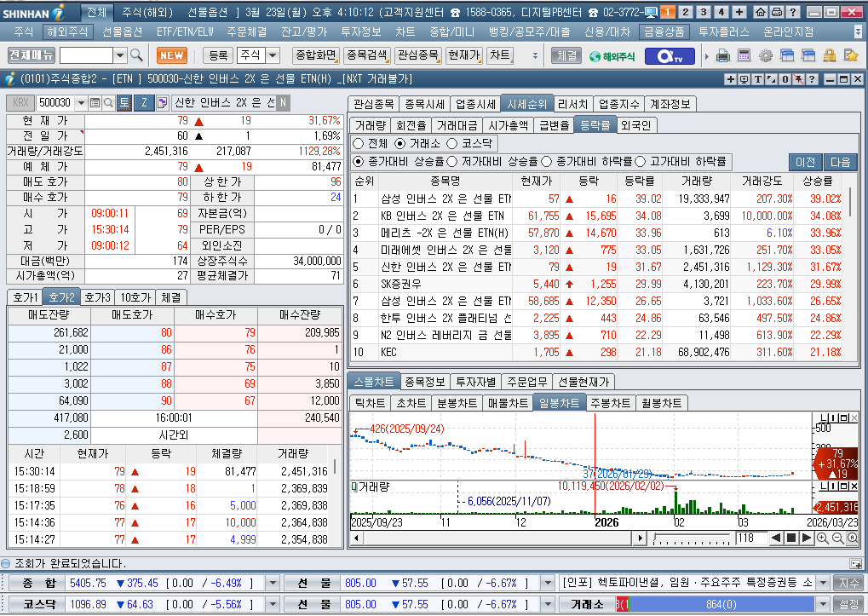Image resolution: width=868 pixels, height=616 pixels.
Task: Switch to the 거래량 ranking tab
Action: [370, 125]
